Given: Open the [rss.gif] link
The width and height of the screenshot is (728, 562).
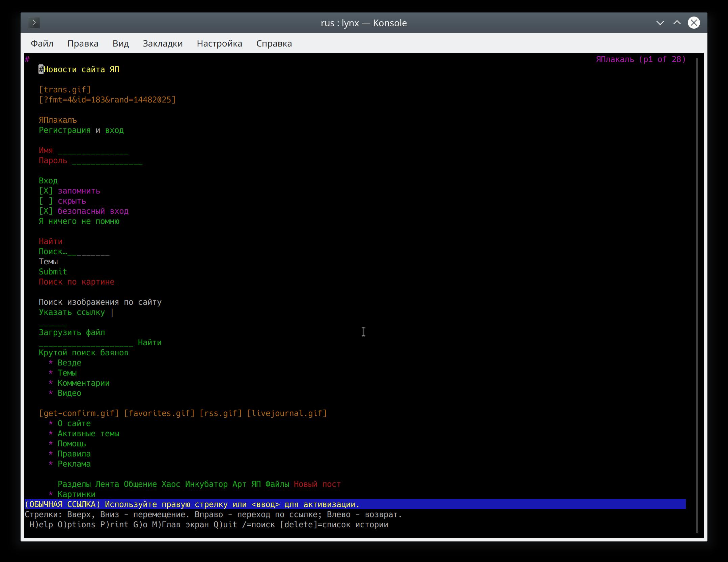Looking at the screenshot, I should (221, 413).
